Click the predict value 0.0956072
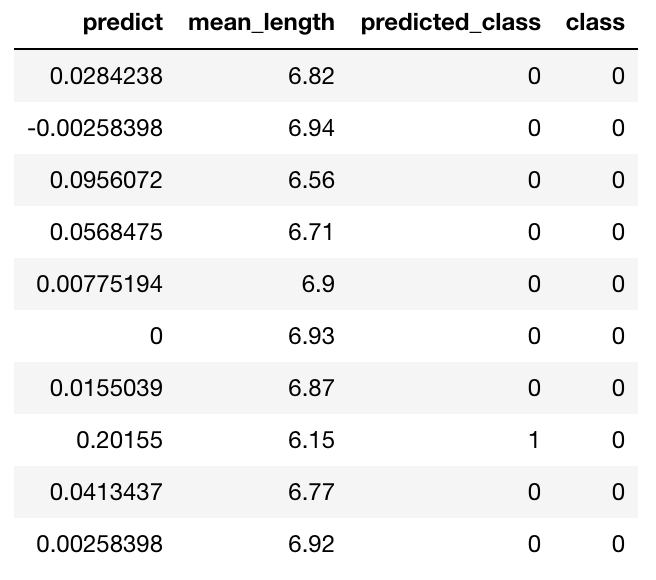Image resolution: width=656 pixels, height=580 pixels. (x=106, y=180)
